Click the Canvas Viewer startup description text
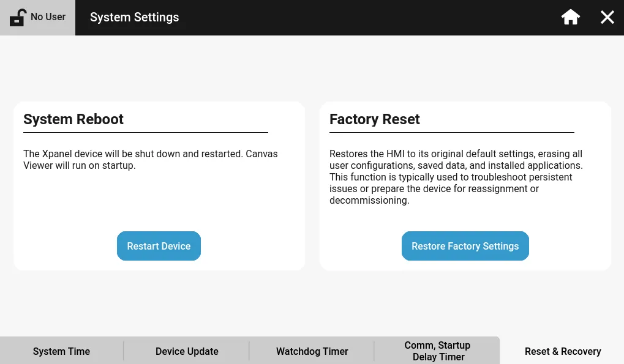The width and height of the screenshot is (624, 364). [x=150, y=160]
